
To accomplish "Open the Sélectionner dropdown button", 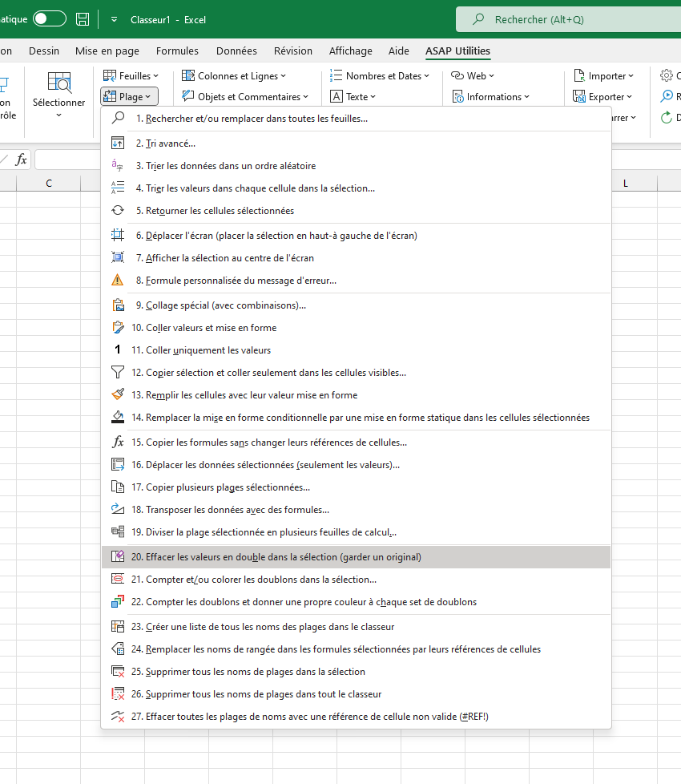I will tap(59, 96).
